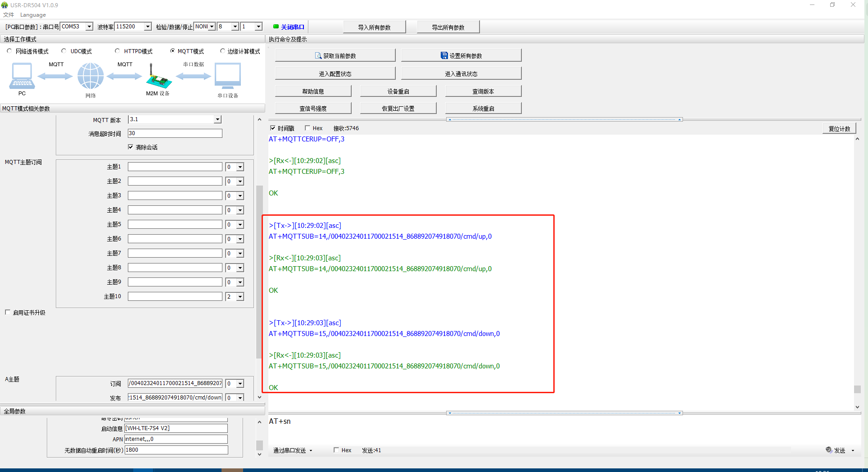
Task: Open the COM53 serial port dropdown
Action: [89, 27]
